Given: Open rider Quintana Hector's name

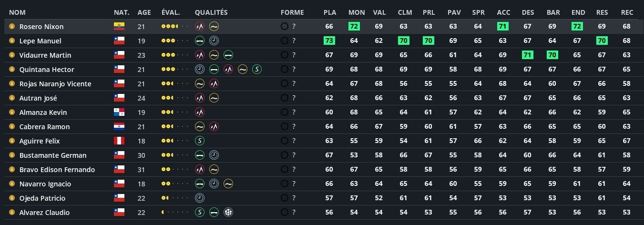Looking at the screenshot, I should coord(47,70).
